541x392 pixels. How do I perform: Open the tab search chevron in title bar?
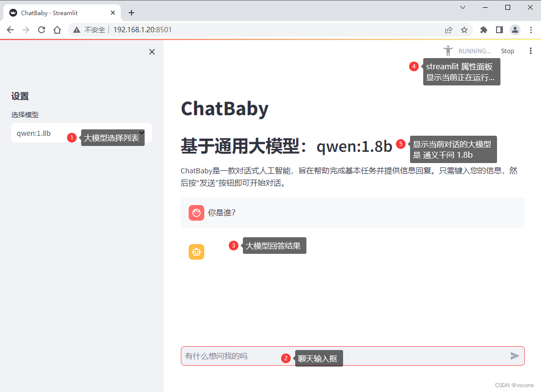point(463,7)
